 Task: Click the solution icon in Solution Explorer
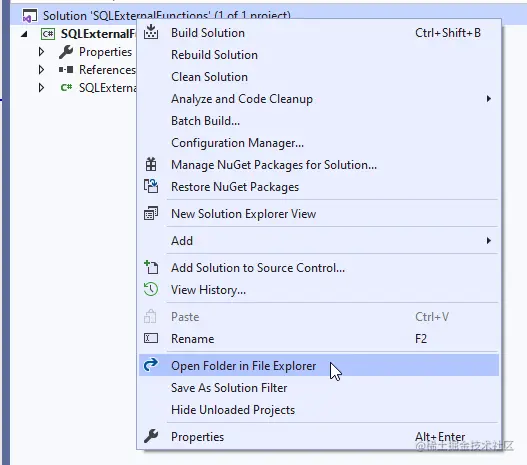coord(30,16)
